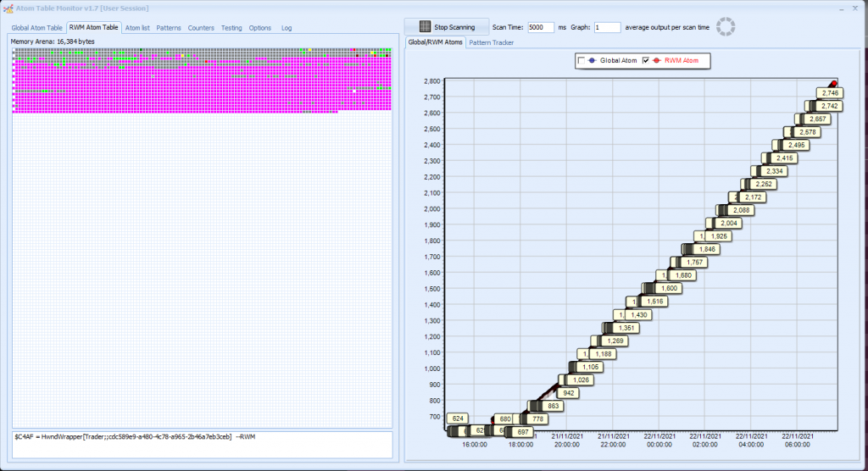Click the red RWM Atom legend marker
The image size is (868, 471).
tap(657, 60)
